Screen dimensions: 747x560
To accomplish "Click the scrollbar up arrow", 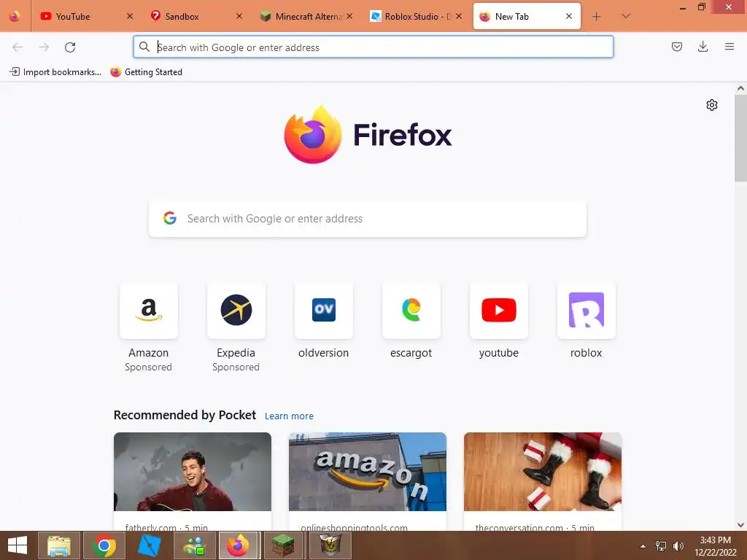I will (x=740, y=88).
